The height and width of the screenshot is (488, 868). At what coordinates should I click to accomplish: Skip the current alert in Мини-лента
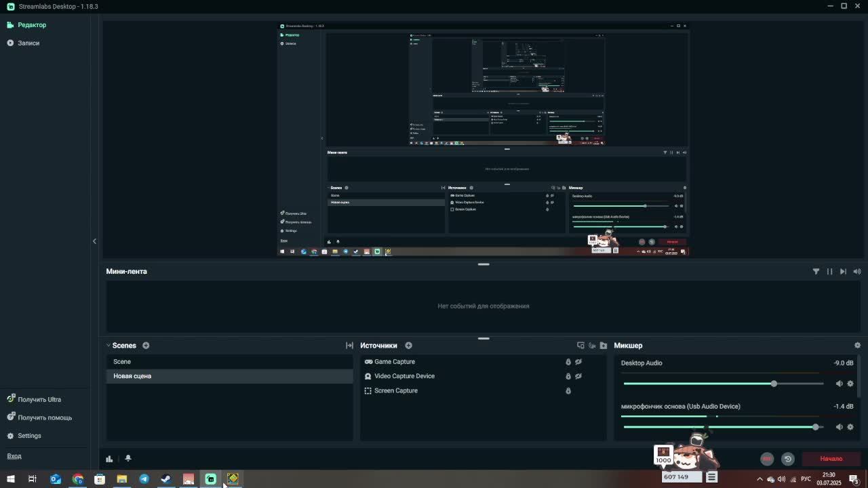click(x=843, y=271)
